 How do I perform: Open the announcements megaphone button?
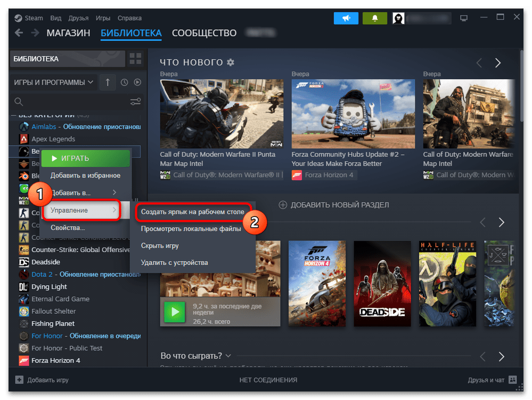point(346,18)
